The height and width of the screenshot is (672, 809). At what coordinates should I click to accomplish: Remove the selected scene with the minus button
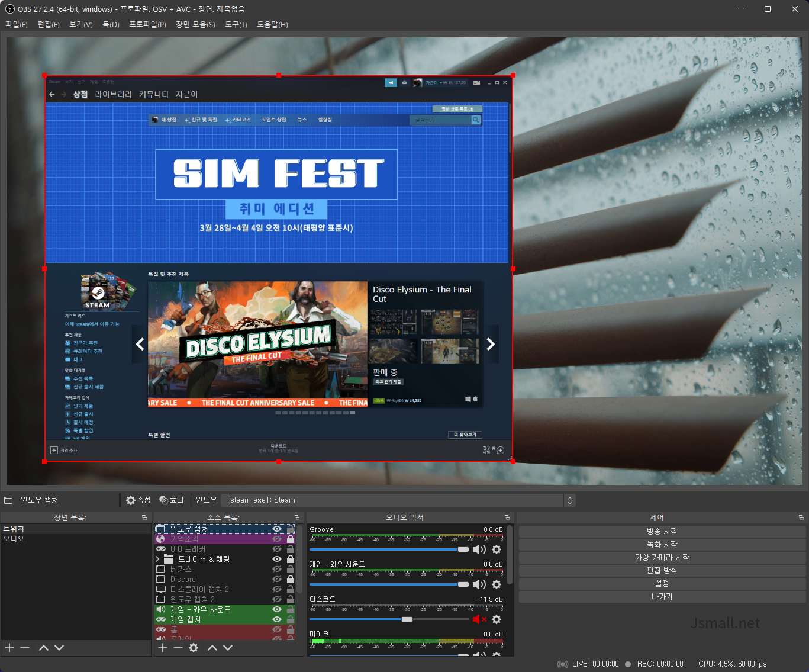click(25, 648)
